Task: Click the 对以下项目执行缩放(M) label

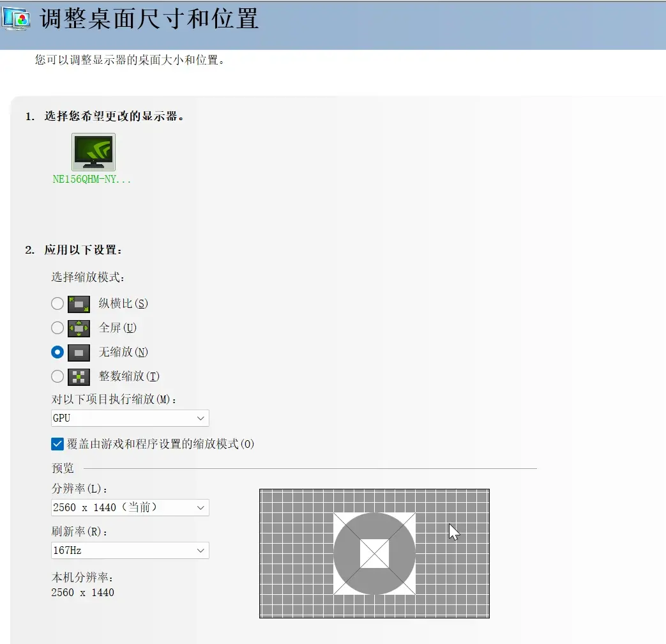Action: 114,399
